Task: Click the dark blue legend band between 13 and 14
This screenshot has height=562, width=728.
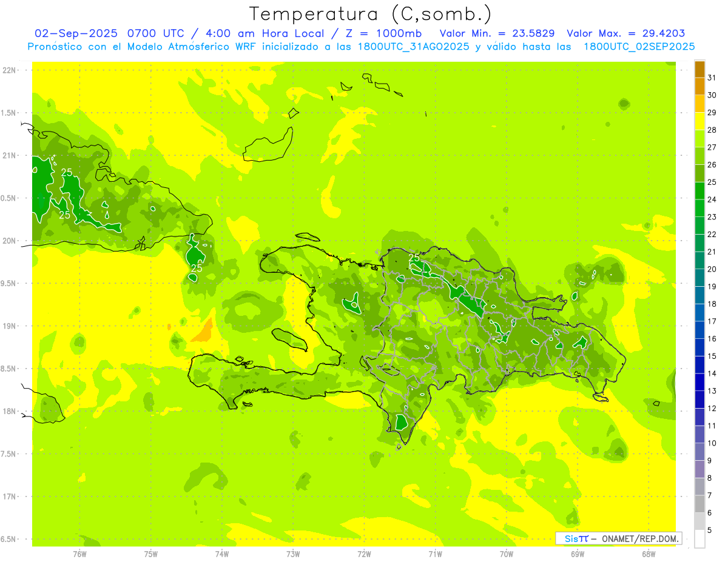Action: point(699,382)
